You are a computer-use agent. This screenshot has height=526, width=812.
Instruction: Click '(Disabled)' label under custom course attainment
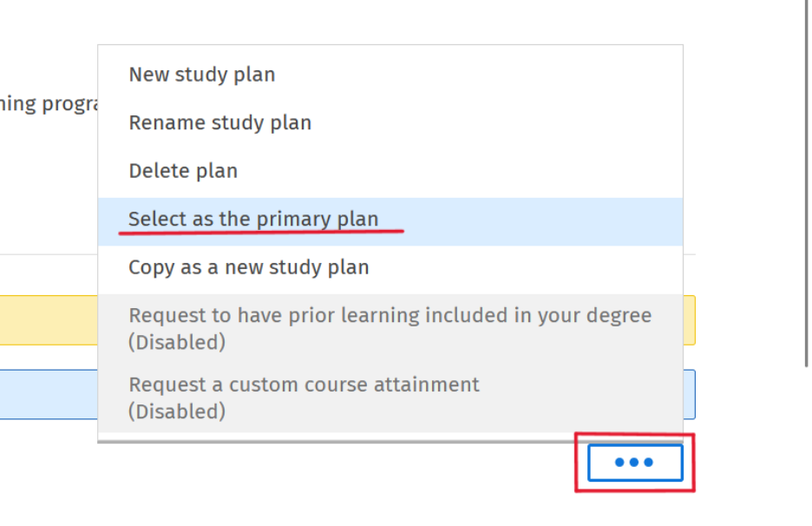pyautogui.click(x=177, y=412)
